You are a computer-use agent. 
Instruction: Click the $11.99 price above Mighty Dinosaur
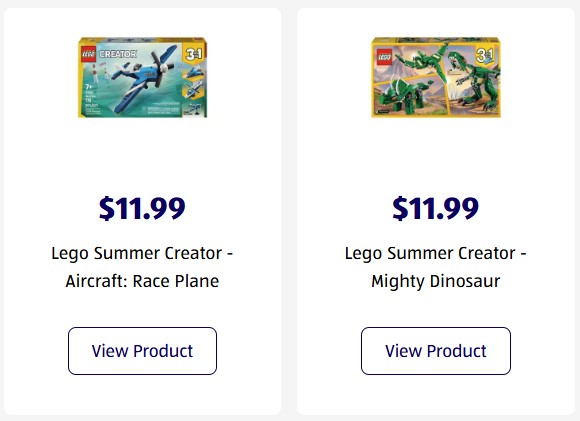click(436, 208)
